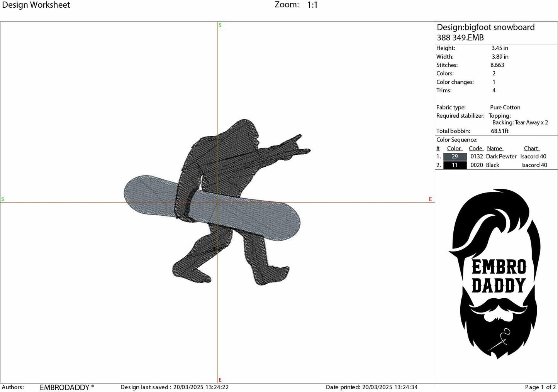Screen dimensions: 558x392
Task: Click the width value '3.89 in'
Action: 500,57
